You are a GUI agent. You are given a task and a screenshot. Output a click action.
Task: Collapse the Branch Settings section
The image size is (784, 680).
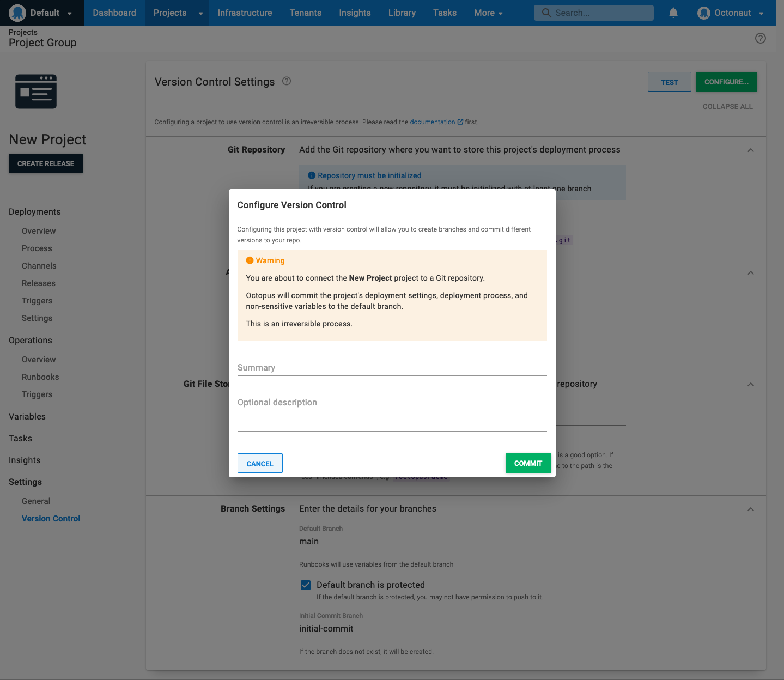coord(750,509)
